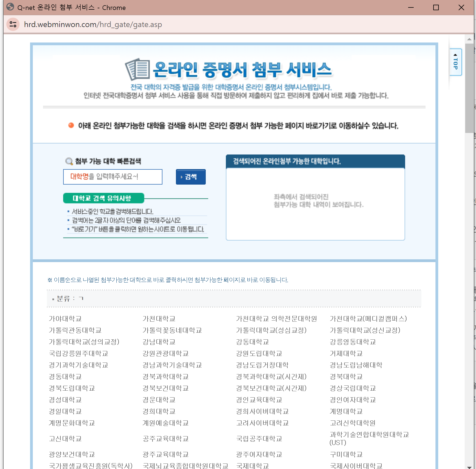This screenshot has width=476, height=469.
Task: Select 강남대학교 from the list
Action: point(159,342)
